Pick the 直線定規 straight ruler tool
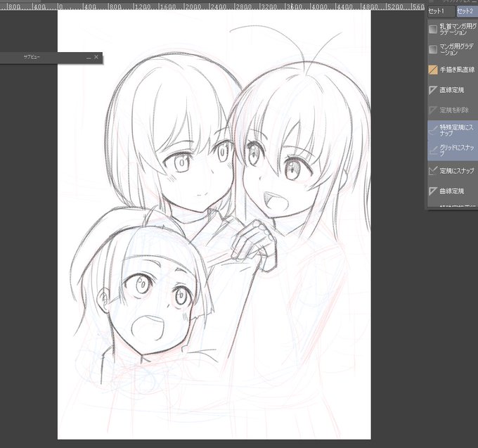 click(x=453, y=90)
